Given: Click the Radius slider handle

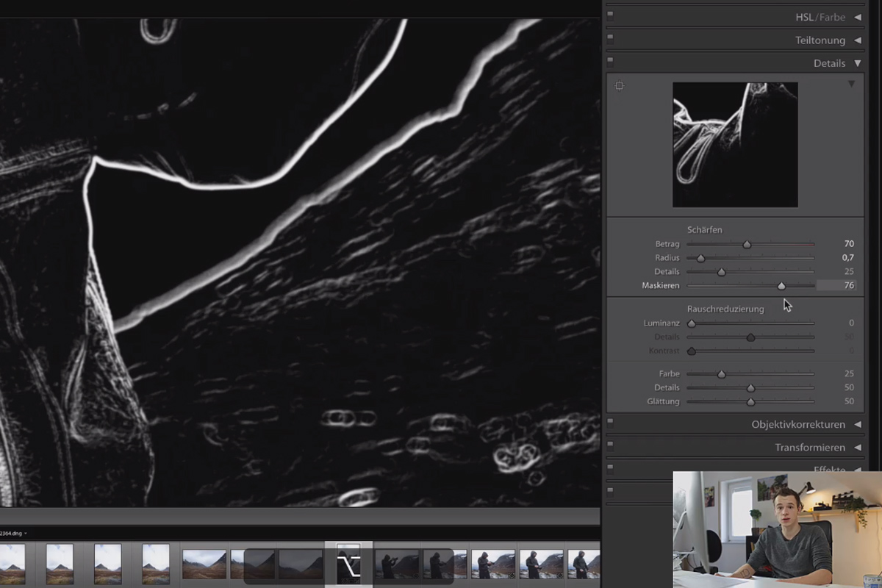Looking at the screenshot, I should [700, 258].
